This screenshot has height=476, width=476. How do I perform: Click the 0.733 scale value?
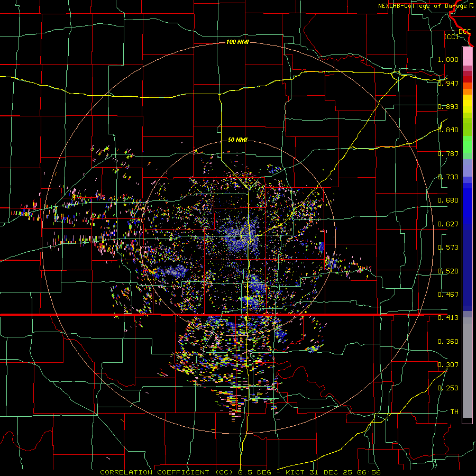448,177
